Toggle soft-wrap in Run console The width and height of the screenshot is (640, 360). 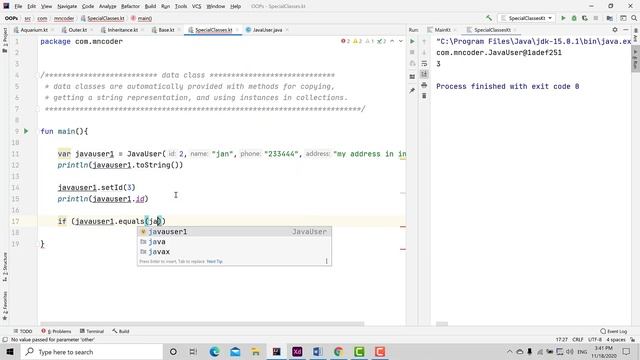click(424, 63)
